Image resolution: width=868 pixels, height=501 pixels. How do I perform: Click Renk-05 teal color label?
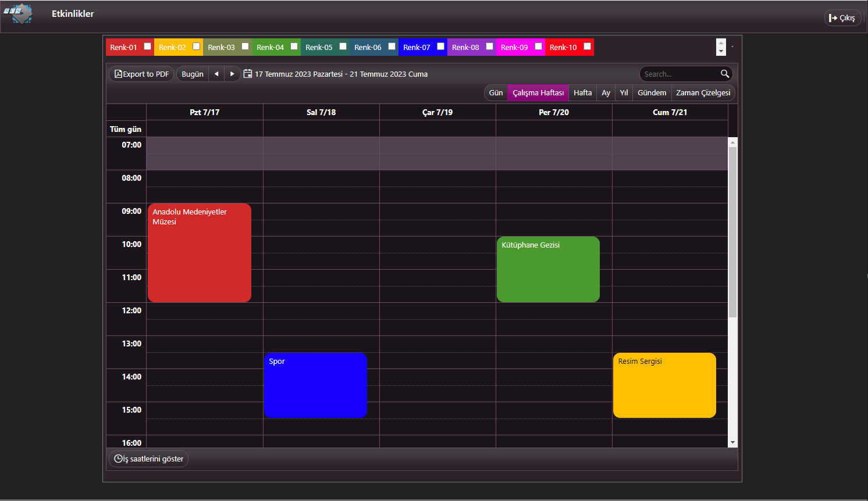click(319, 47)
